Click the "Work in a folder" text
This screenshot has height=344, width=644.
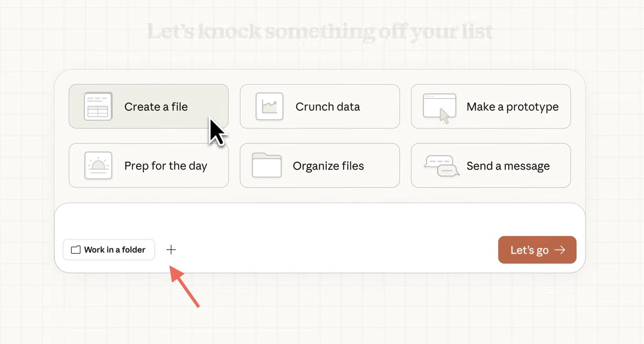115,250
